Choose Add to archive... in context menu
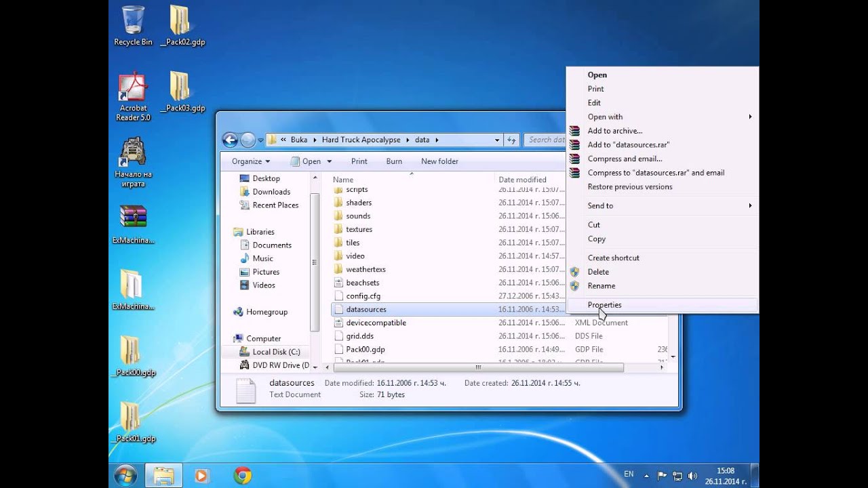The width and height of the screenshot is (868, 488). point(663,131)
